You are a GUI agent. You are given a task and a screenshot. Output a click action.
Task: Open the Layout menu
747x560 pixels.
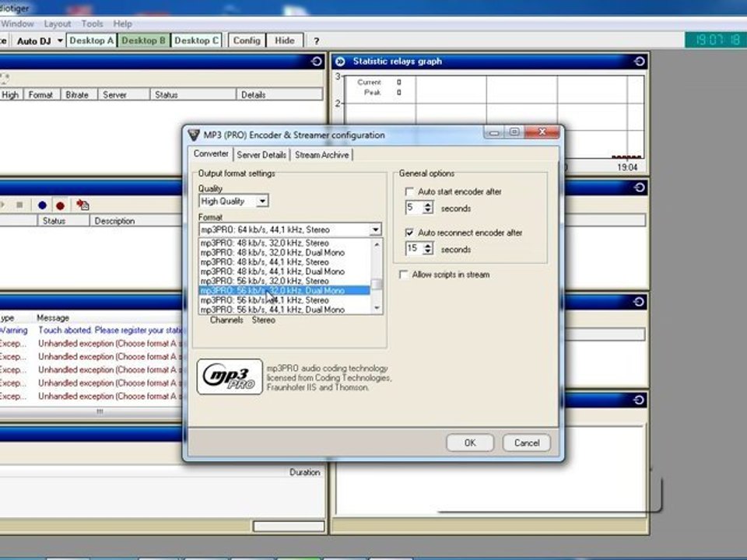coord(57,24)
